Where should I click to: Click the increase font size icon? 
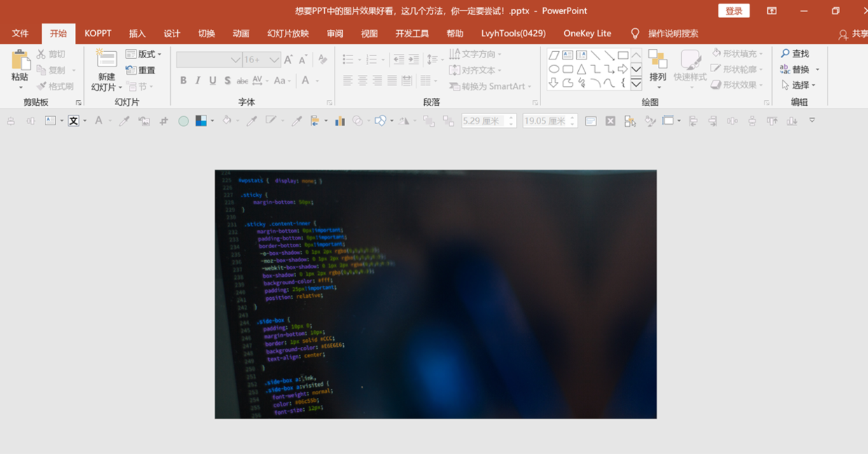(289, 60)
